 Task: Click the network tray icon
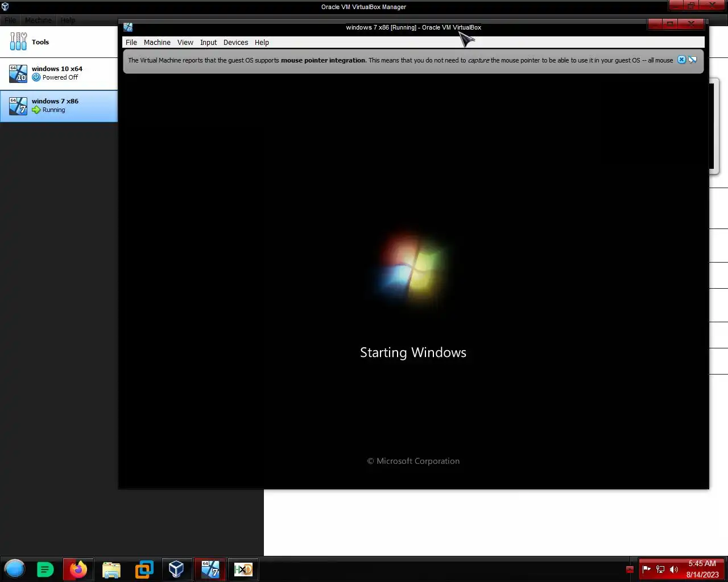[660, 569]
